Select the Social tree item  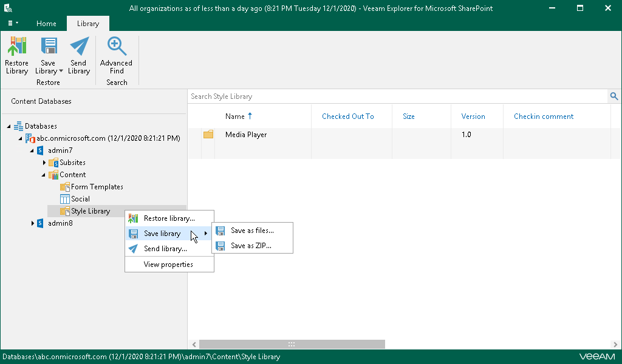(80, 199)
